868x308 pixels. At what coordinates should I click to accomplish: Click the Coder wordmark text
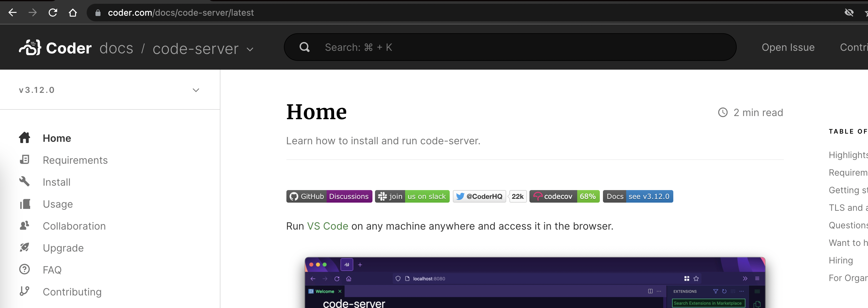pyautogui.click(x=69, y=48)
